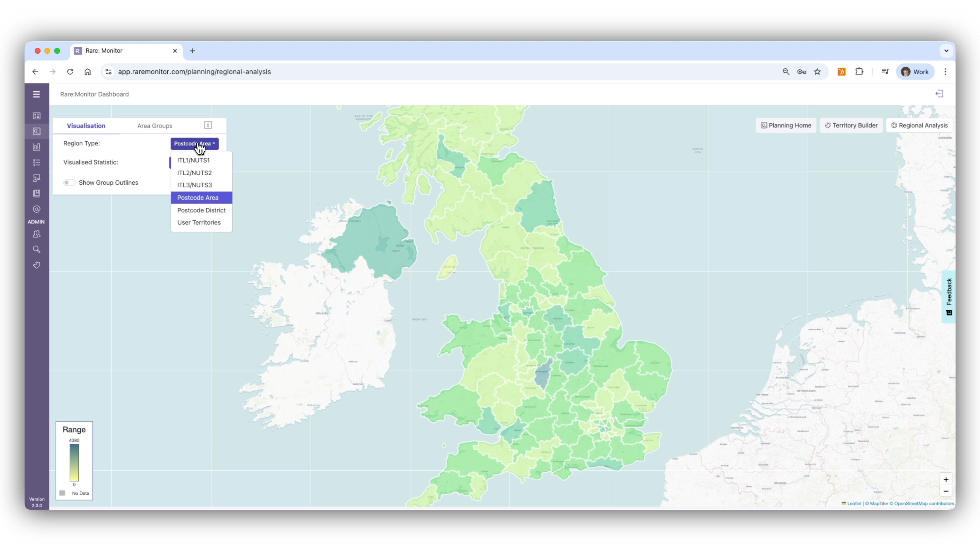Screen dimensions: 980x551
Task: Click the info icon beside Area Groups
Action: pos(208,125)
